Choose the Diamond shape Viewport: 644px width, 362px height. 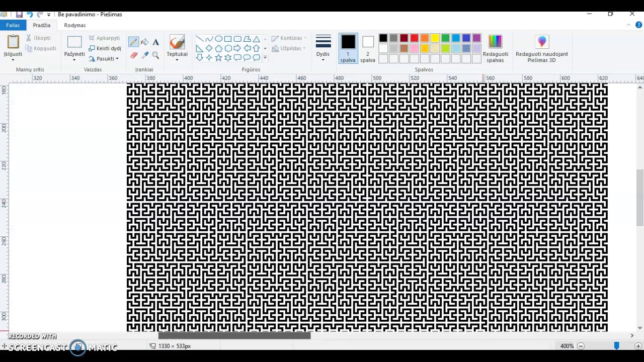pyautogui.click(x=209, y=48)
